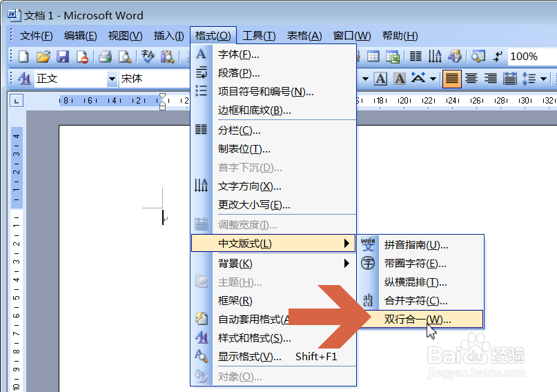Image resolution: width=557 pixels, height=392 pixels.
Task: Toggle Distributed alignment button
Action: [x=510, y=79]
